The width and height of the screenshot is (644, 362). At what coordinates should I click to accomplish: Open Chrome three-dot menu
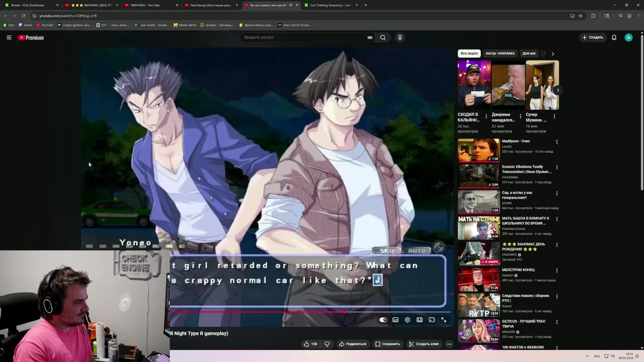coord(638,16)
